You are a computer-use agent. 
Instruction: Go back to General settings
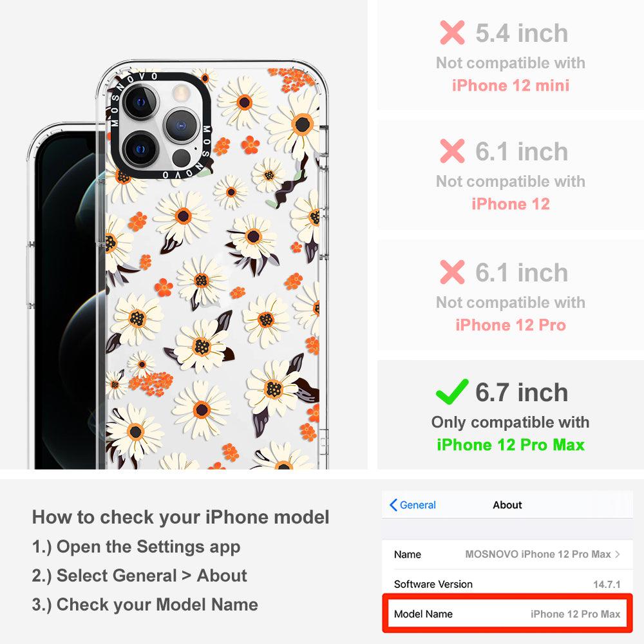(413, 505)
